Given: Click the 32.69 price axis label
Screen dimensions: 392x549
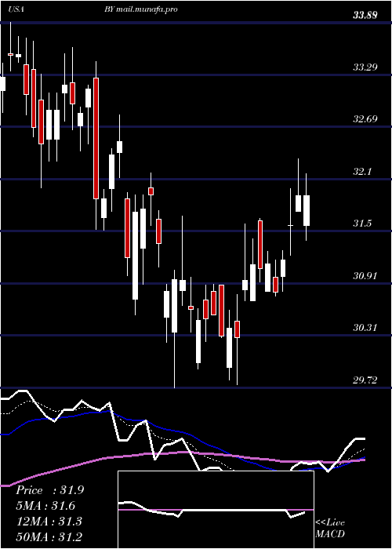Looking at the screenshot, I should (x=365, y=119).
